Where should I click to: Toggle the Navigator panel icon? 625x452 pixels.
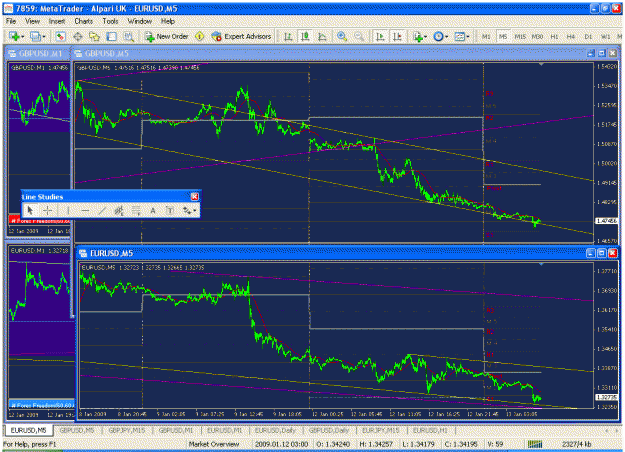click(94, 37)
